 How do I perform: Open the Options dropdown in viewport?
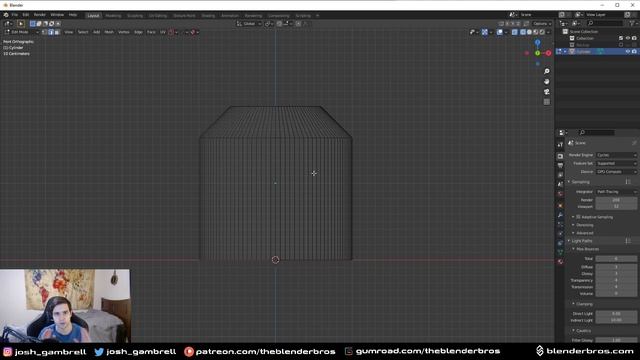[x=542, y=24]
